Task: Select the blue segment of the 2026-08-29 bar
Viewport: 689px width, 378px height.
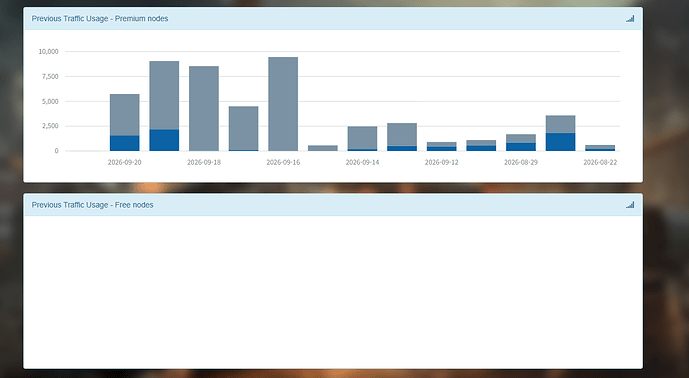Action: [521, 147]
